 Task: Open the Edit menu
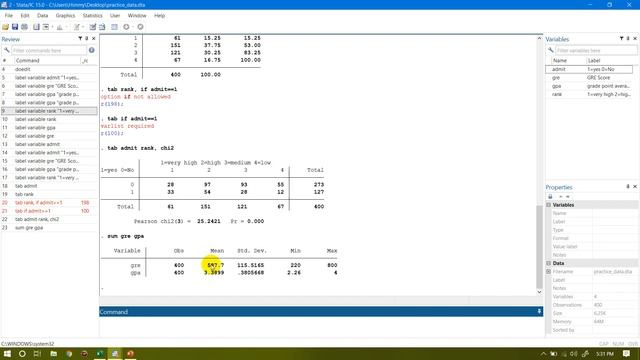[25, 16]
